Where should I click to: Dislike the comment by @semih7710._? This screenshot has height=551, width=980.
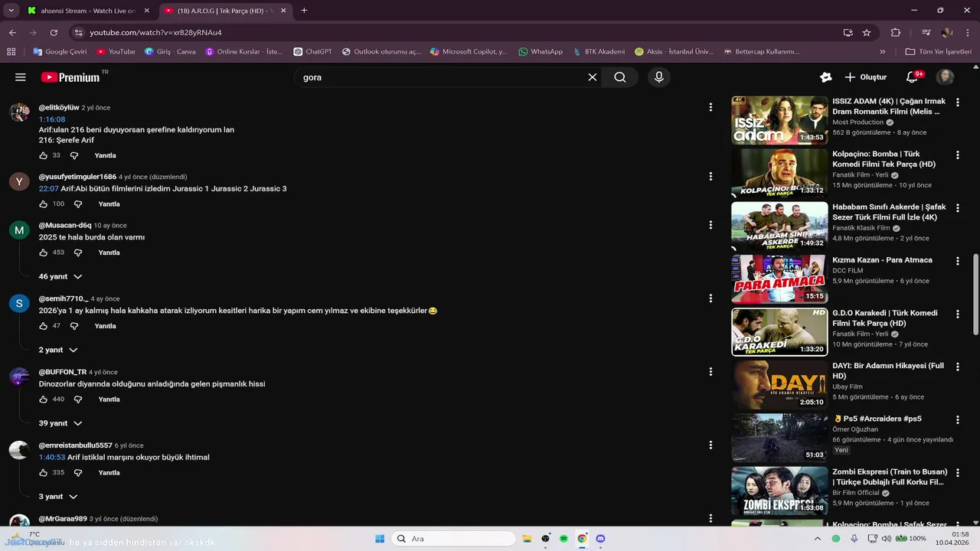coord(74,326)
